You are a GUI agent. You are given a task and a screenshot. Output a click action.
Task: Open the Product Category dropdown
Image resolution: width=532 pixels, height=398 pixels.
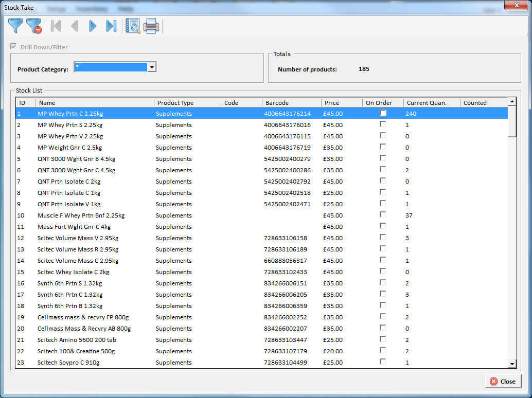152,67
